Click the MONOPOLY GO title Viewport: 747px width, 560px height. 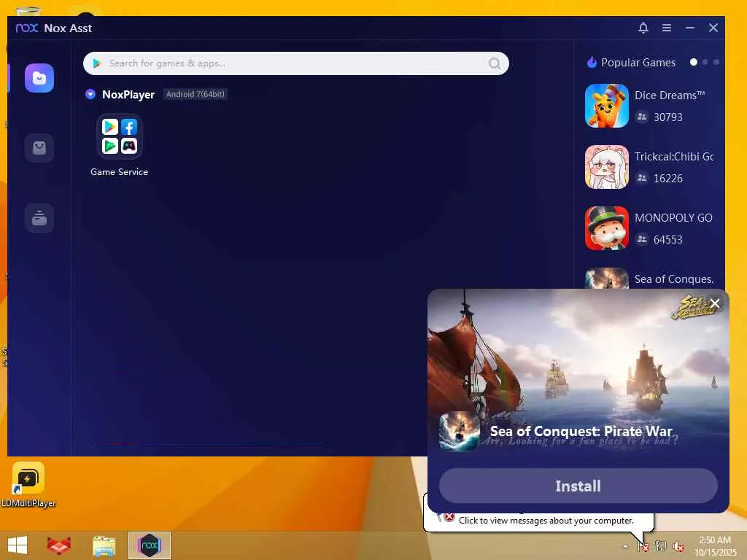click(x=673, y=217)
